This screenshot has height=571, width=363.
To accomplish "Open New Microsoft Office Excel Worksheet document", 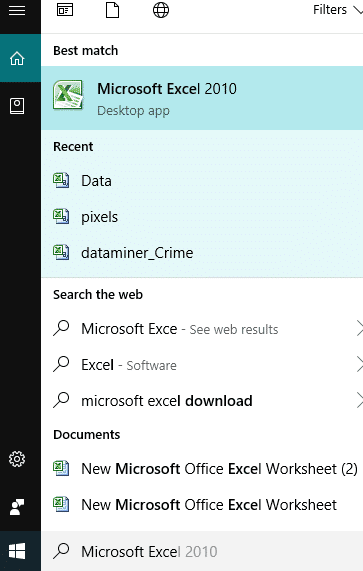I will tap(202, 505).
